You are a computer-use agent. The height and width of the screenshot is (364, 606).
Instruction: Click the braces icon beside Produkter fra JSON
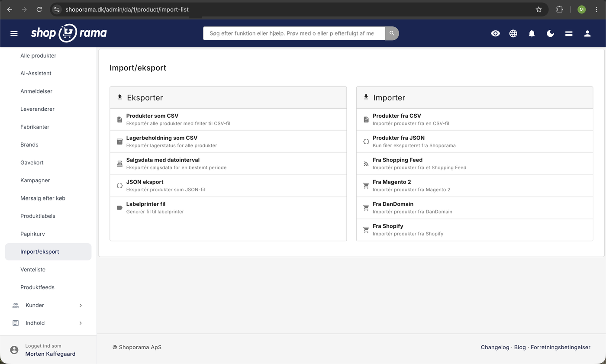coord(366,142)
